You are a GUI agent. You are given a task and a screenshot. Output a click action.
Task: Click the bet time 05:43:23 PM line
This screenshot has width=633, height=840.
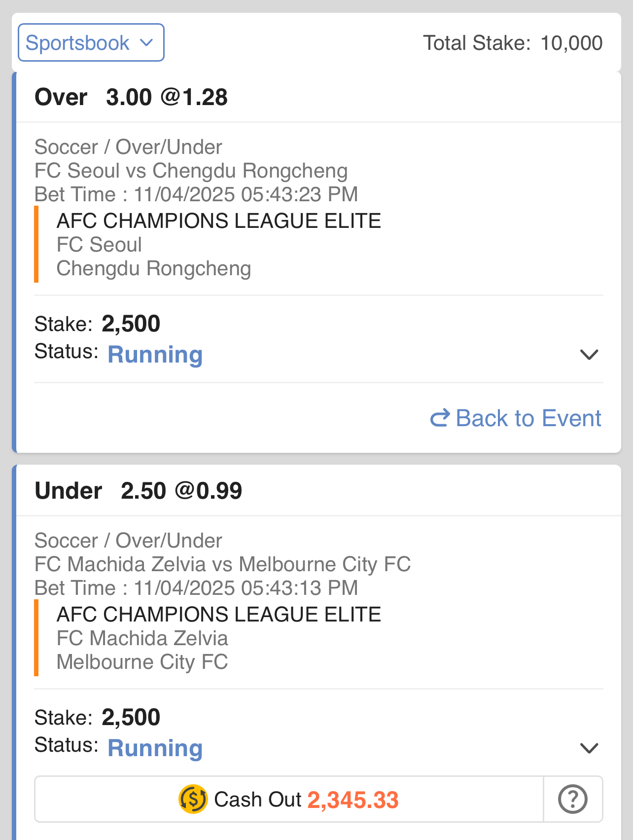point(196,194)
